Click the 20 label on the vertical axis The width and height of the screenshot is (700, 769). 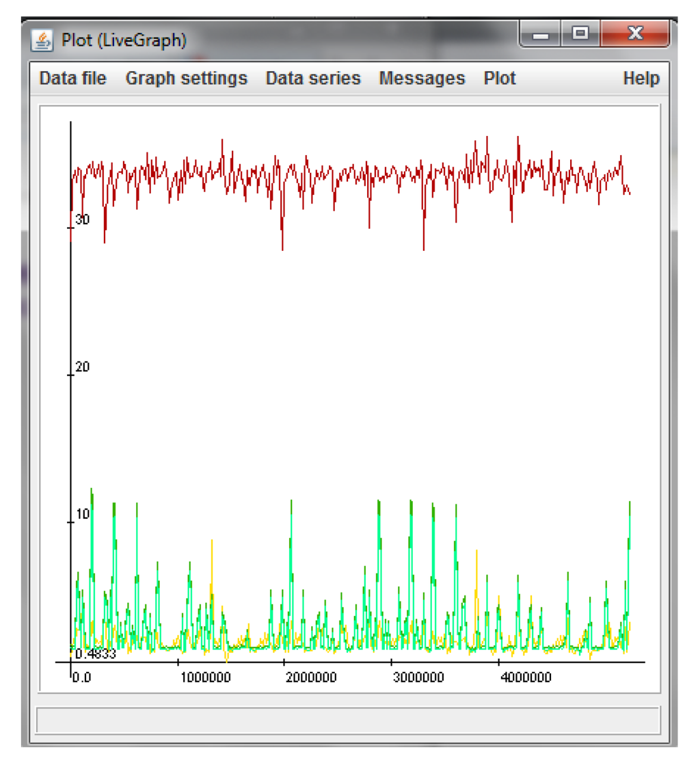pyautogui.click(x=82, y=367)
